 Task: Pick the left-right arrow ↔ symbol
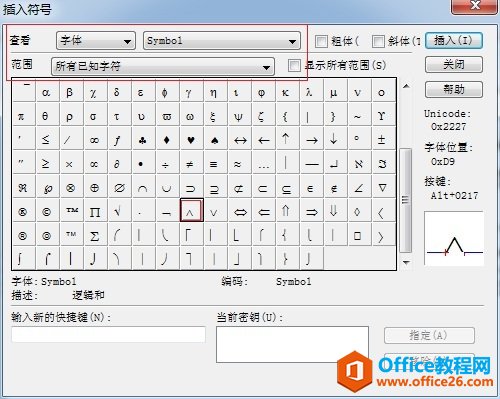240,140
